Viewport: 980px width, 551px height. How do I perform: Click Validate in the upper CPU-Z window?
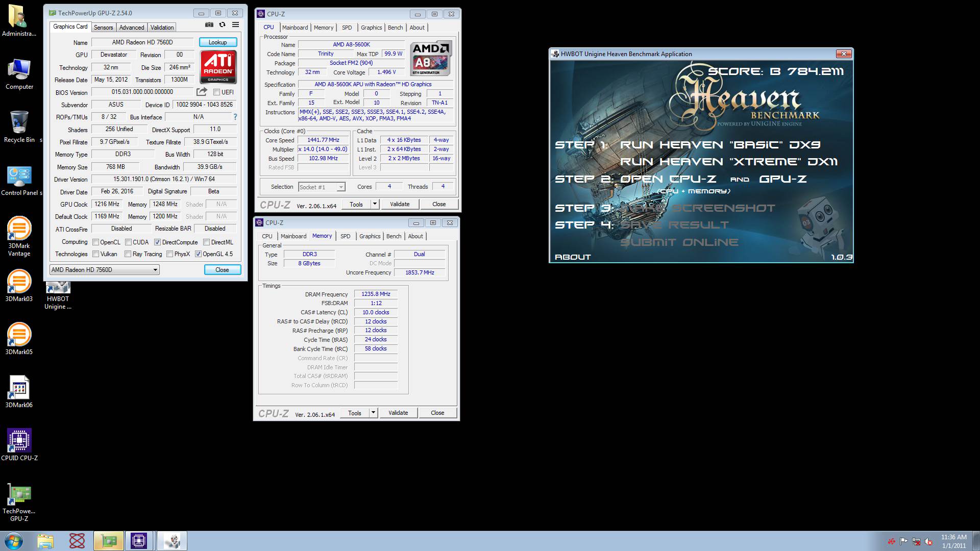coord(400,204)
